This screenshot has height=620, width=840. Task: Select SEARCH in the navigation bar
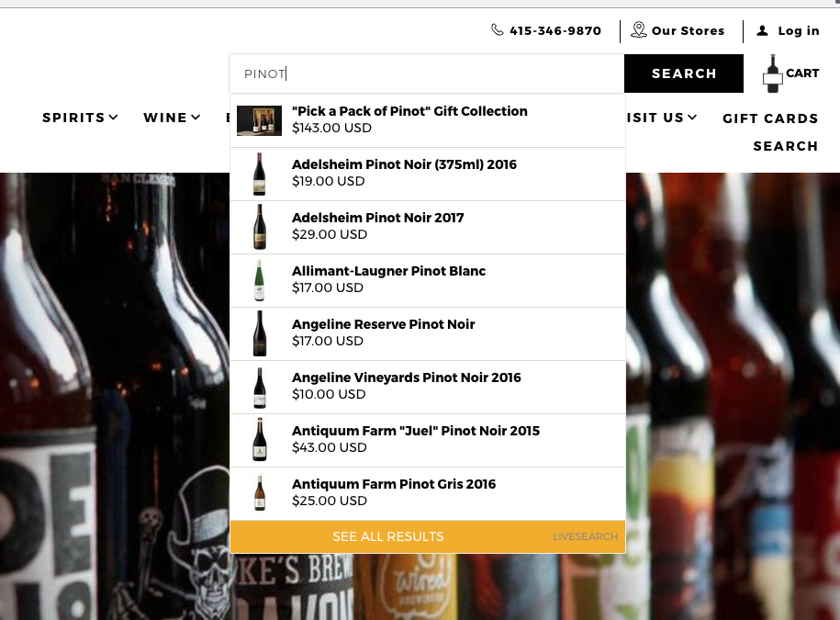tap(786, 145)
